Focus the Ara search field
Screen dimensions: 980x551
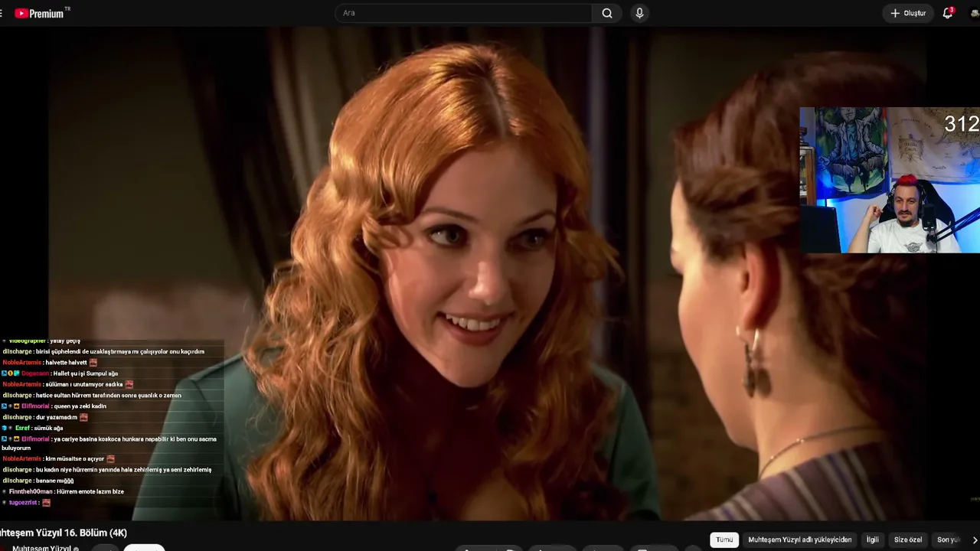pos(463,13)
